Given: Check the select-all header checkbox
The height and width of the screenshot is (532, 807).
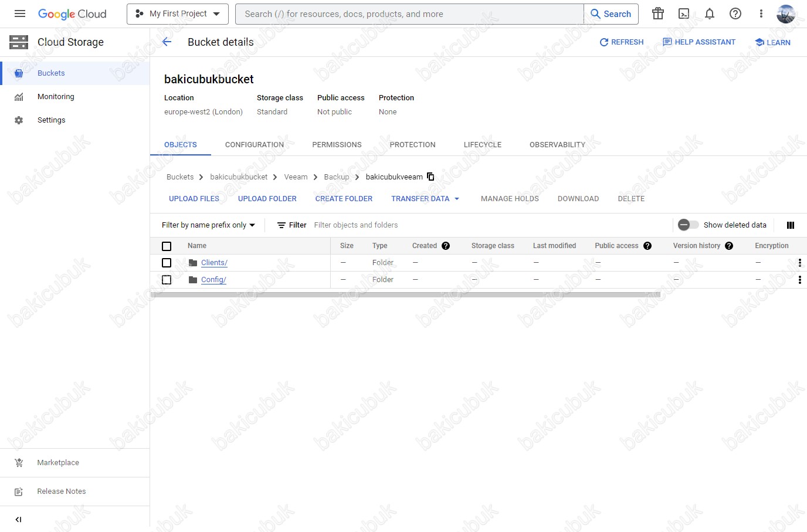Looking at the screenshot, I should click(167, 246).
